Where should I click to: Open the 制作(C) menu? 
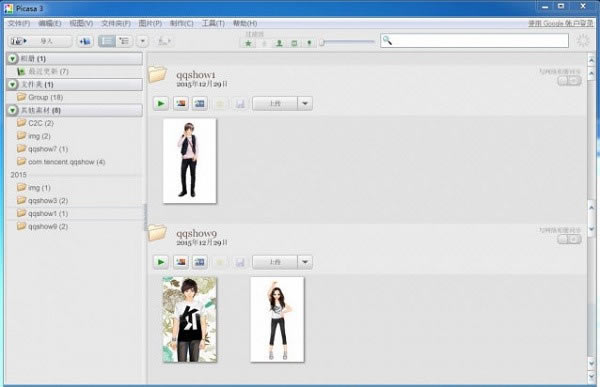[x=182, y=23]
